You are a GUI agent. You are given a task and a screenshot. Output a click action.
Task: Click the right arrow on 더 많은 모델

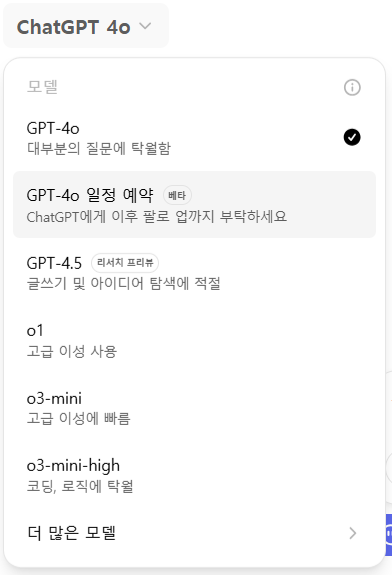tap(353, 533)
